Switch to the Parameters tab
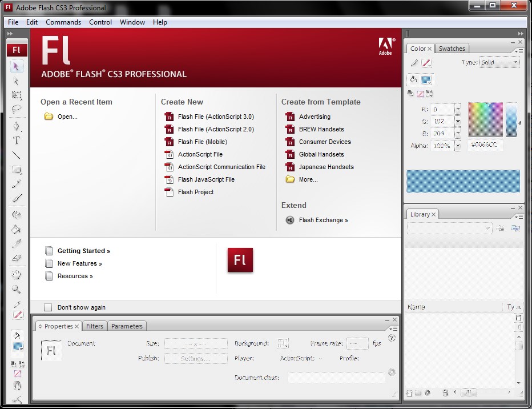The image size is (532, 409). tap(127, 326)
